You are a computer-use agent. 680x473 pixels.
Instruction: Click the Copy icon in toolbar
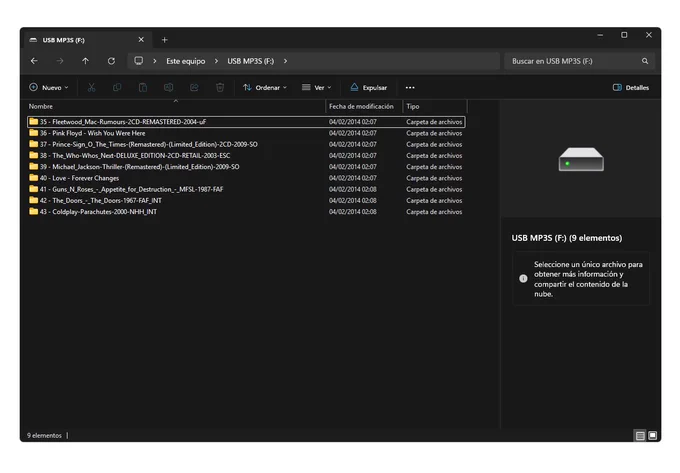[117, 88]
